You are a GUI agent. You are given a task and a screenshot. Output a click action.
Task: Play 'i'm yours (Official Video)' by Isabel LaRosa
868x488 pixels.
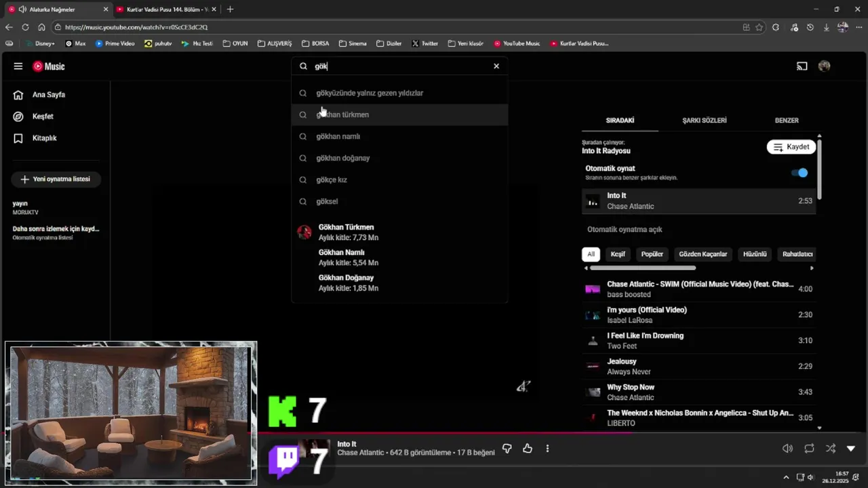point(698,315)
